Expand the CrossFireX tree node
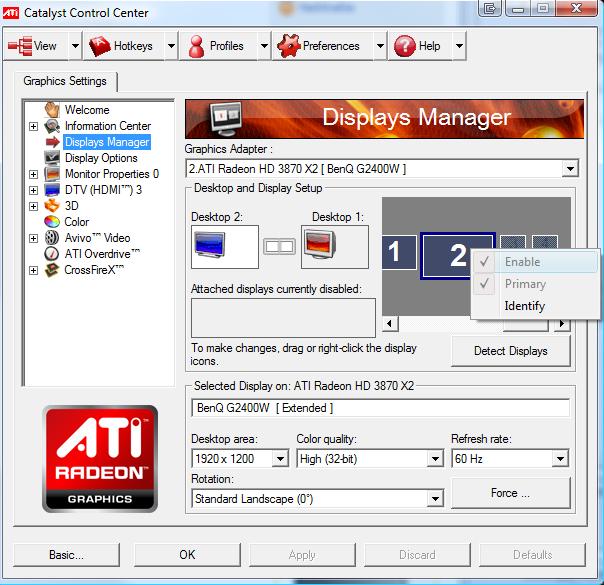This screenshot has width=604, height=585. pos(34,270)
